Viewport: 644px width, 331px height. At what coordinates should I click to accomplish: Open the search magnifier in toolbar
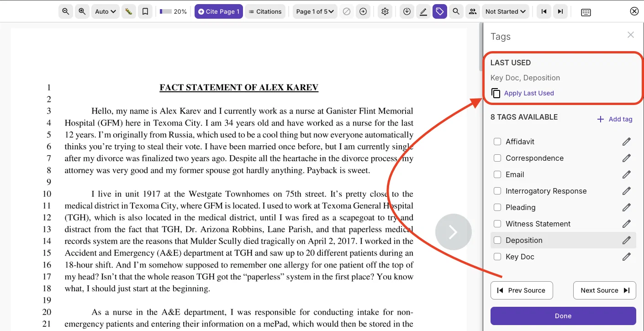click(456, 11)
